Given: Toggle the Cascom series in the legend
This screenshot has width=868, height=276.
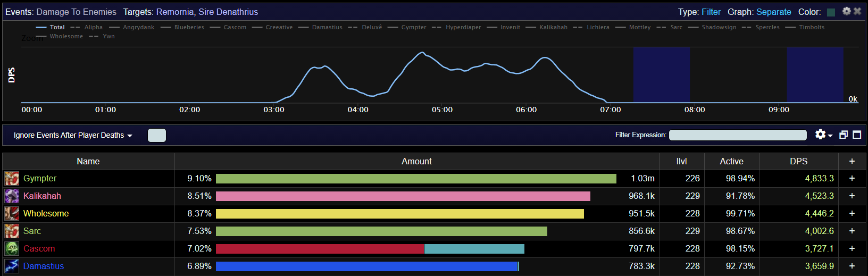Looking at the screenshot, I should (x=228, y=27).
